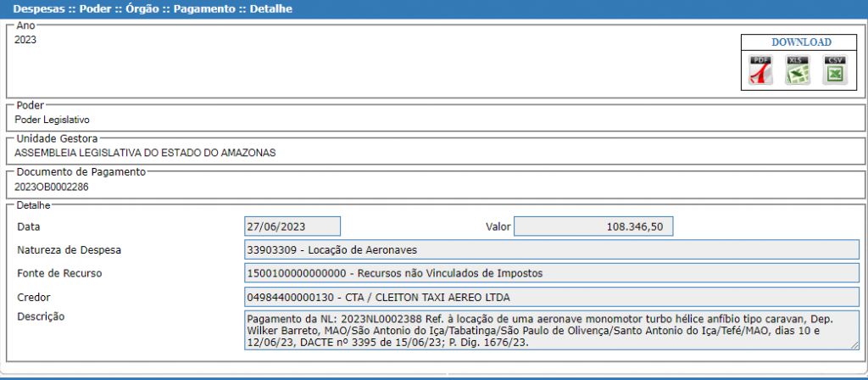Grab the Descrição text area resize handle
868x380 pixels.
pos(854,345)
